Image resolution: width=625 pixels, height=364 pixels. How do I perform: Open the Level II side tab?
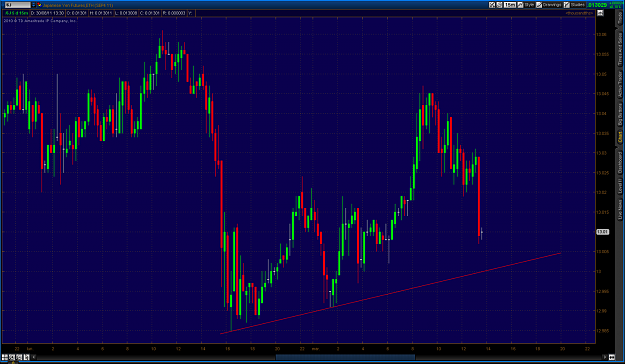tap(620, 187)
